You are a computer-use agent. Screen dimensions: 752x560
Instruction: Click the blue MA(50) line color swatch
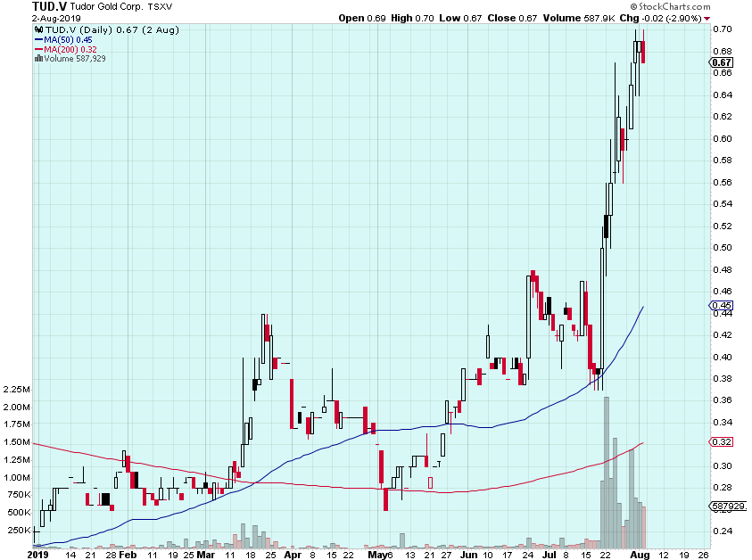point(37,39)
